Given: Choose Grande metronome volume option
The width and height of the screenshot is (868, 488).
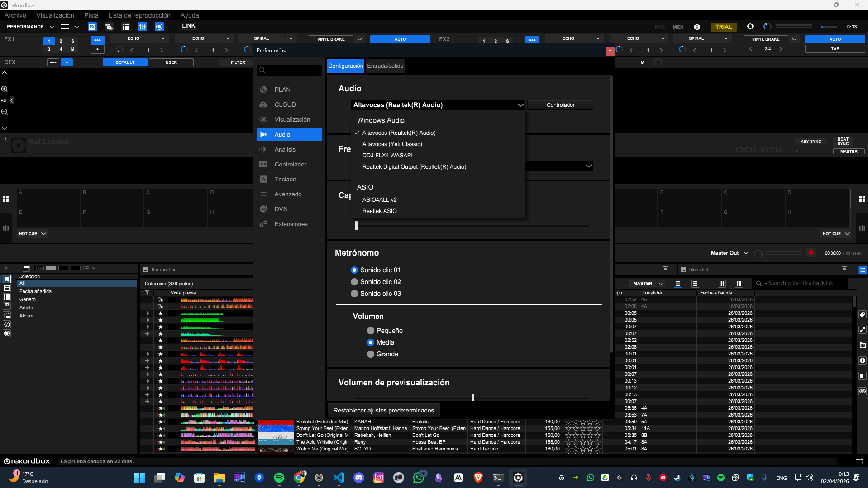Looking at the screenshot, I should (x=371, y=354).
